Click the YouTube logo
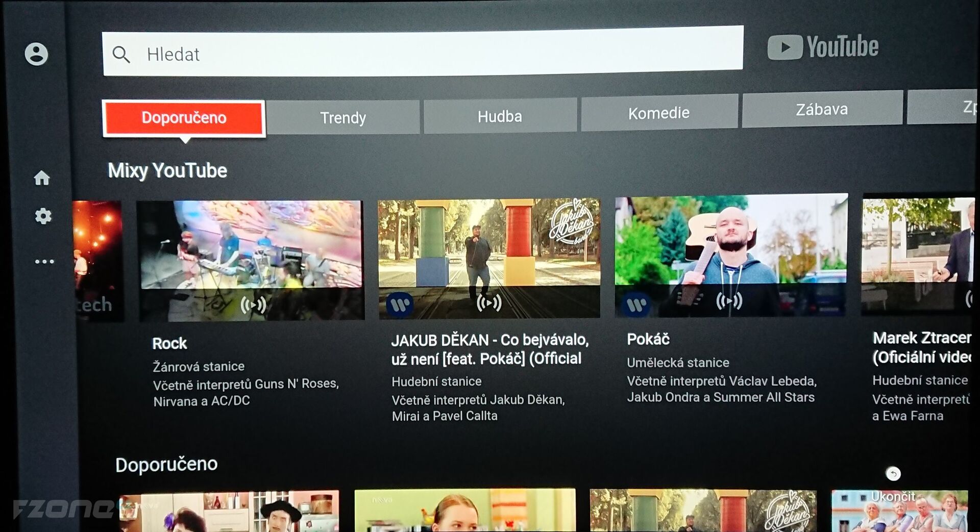Image resolution: width=980 pixels, height=532 pixels. (x=823, y=47)
